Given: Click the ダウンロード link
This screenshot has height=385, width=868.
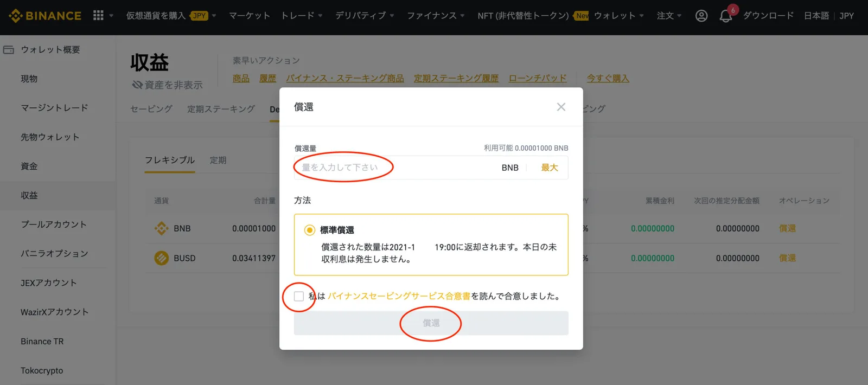Looking at the screenshot, I should (x=768, y=16).
